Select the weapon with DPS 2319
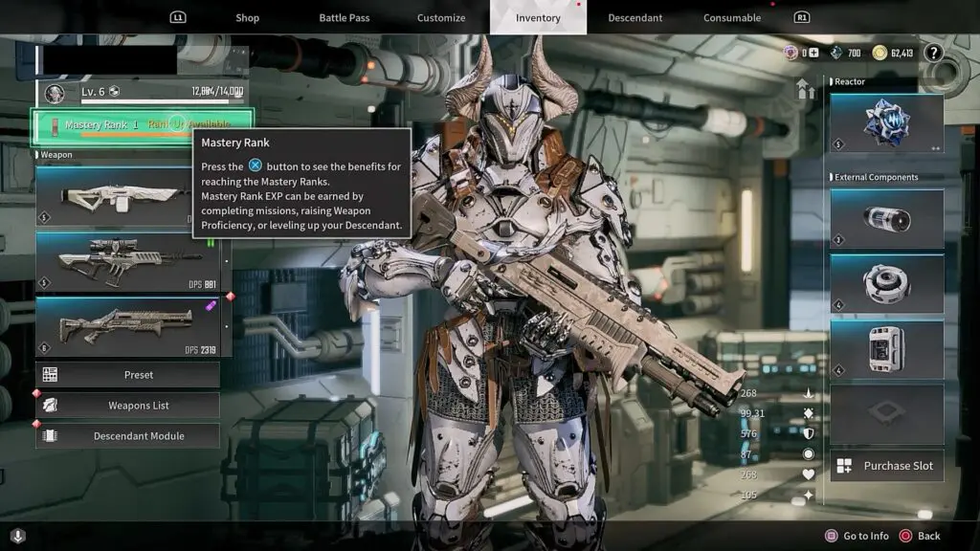Viewport: 980px width, 551px height. 128,327
